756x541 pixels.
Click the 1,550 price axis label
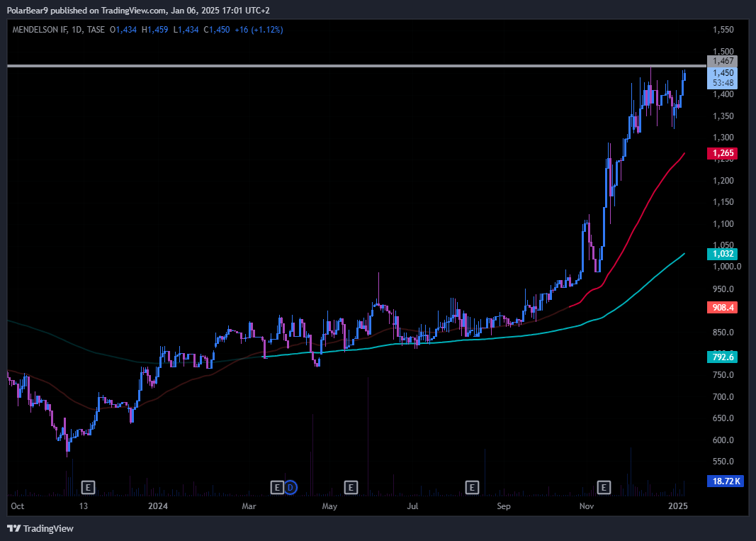coord(723,30)
